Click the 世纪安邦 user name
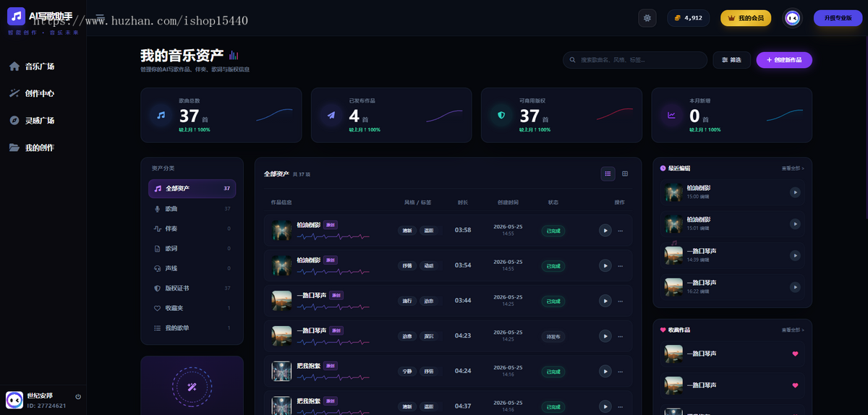Image resolution: width=868 pixels, height=415 pixels. [39, 395]
